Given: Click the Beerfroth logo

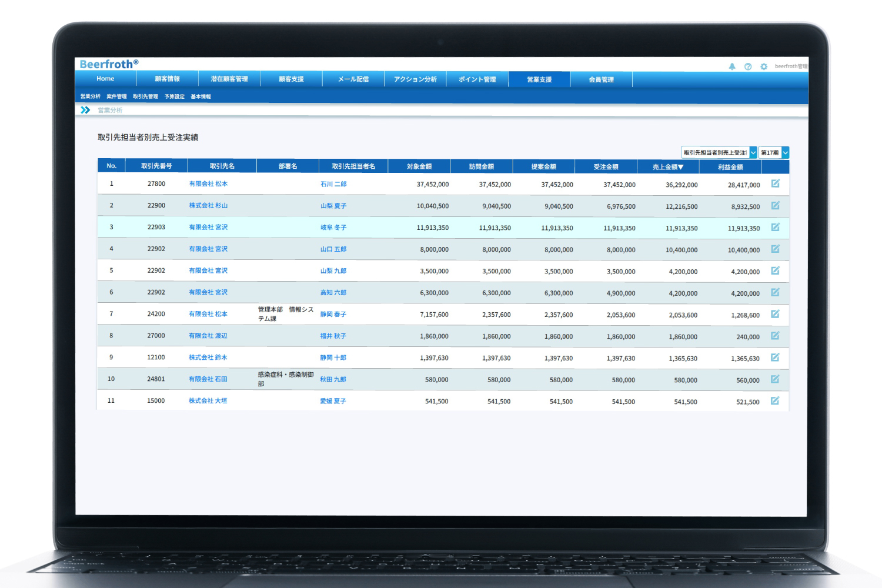Looking at the screenshot, I should click(x=109, y=64).
